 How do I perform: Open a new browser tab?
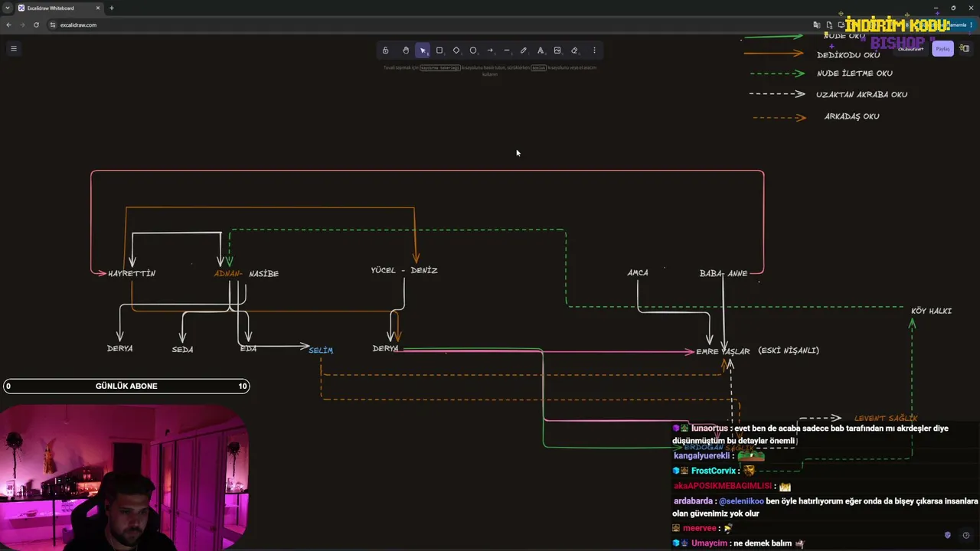pyautogui.click(x=112, y=8)
